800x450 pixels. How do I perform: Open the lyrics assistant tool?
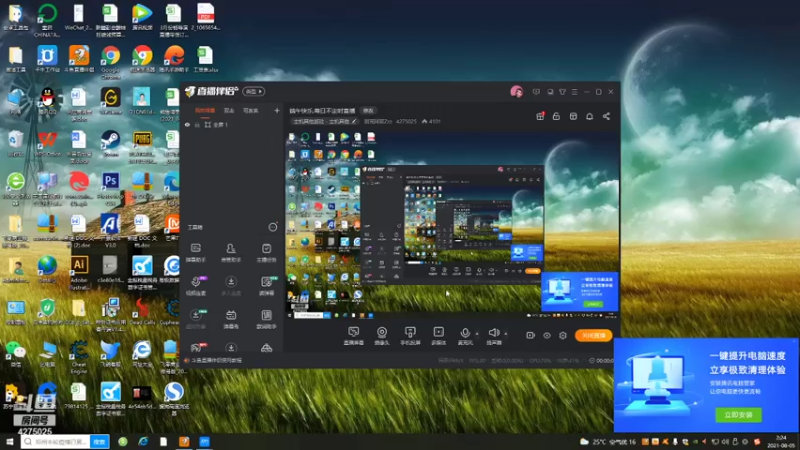click(266, 319)
